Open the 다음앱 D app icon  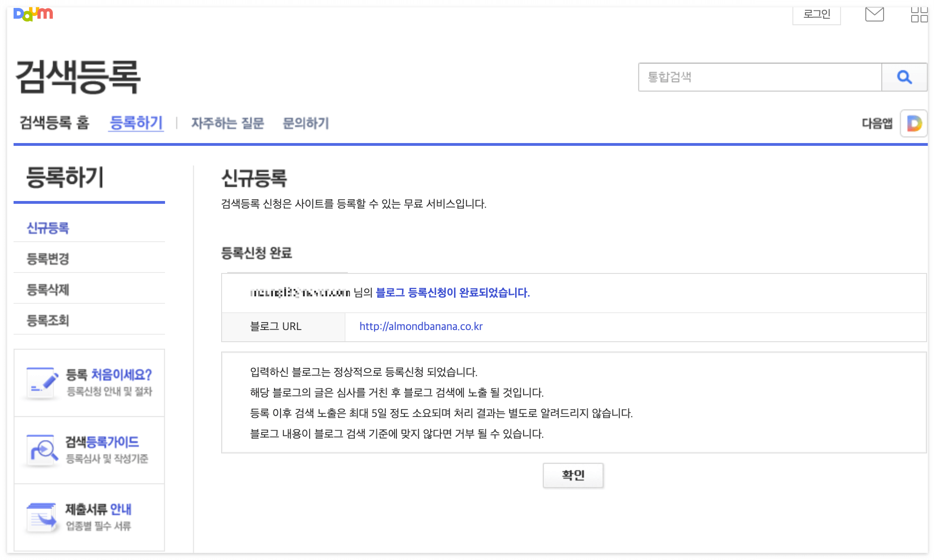[913, 123]
